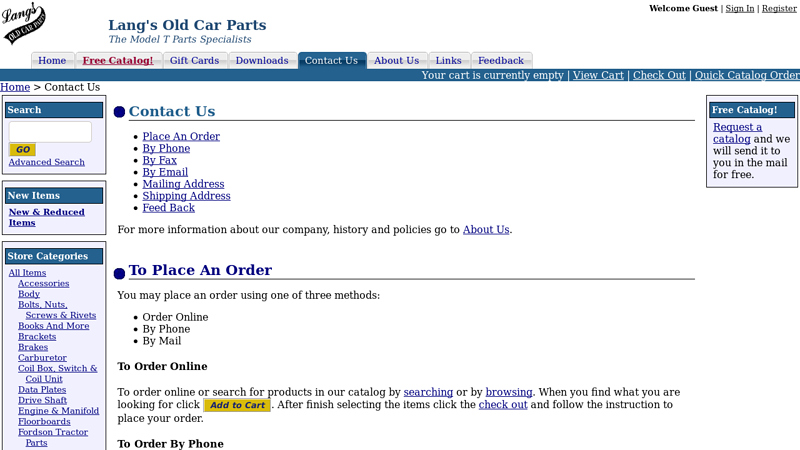Open the Floorboards category
Image resolution: width=800 pixels, height=450 pixels.
(44, 421)
